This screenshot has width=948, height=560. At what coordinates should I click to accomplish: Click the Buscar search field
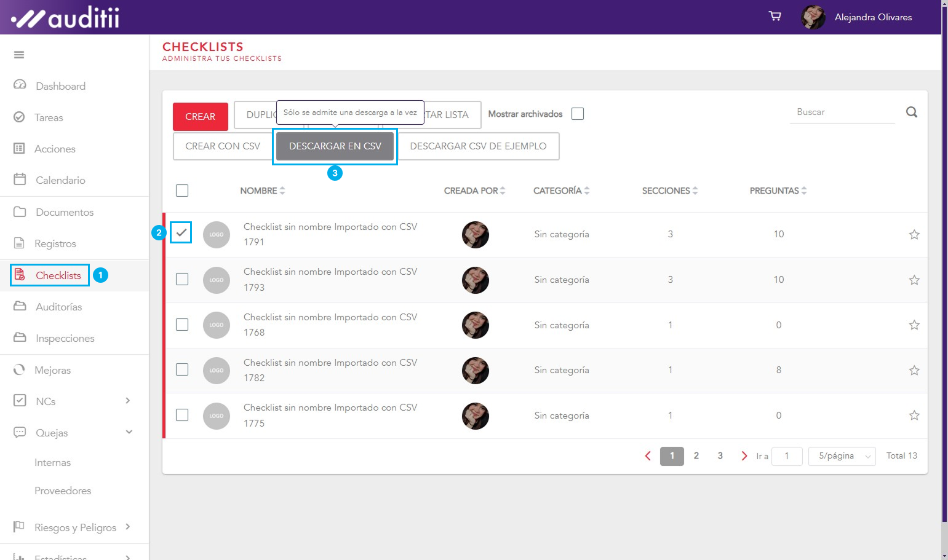point(841,112)
